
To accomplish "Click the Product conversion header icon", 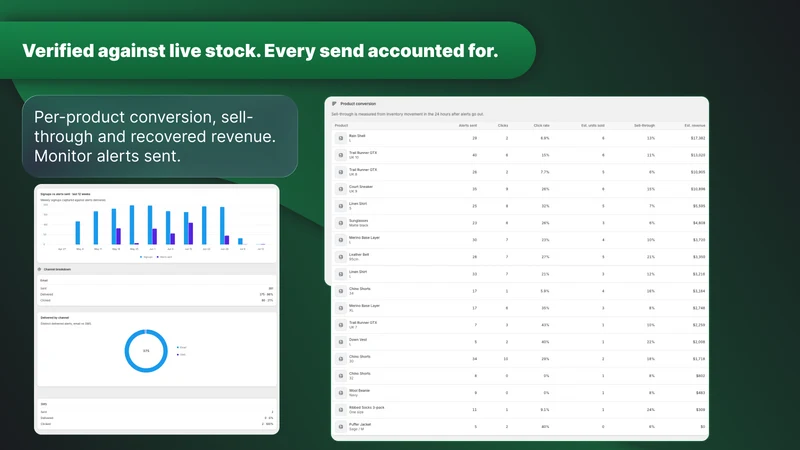I will [x=334, y=104].
